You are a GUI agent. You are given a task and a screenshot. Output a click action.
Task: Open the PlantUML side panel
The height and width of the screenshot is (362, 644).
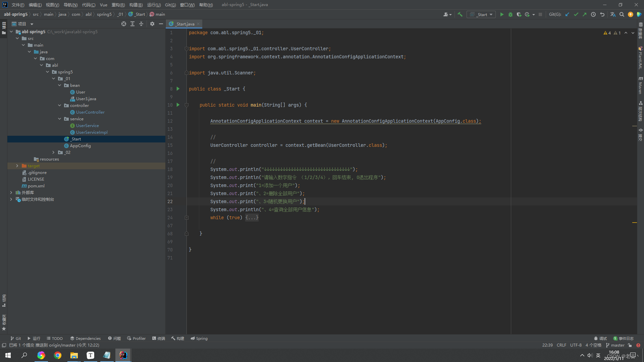[640, 58]
